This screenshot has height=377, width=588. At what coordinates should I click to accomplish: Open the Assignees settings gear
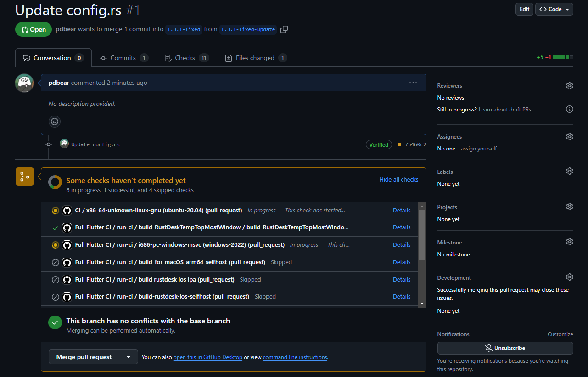click(x=570, y=137)
